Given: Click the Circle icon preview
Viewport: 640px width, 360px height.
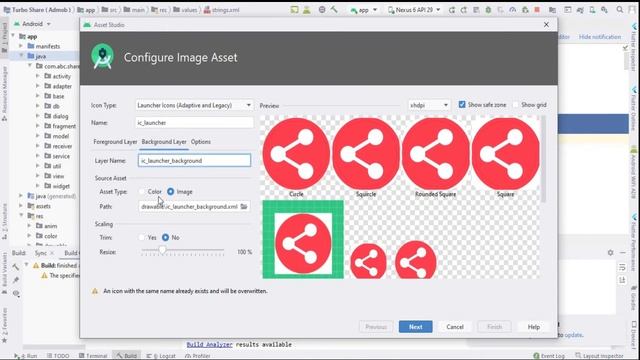Looking at the screenshot, I should (296, 154).
